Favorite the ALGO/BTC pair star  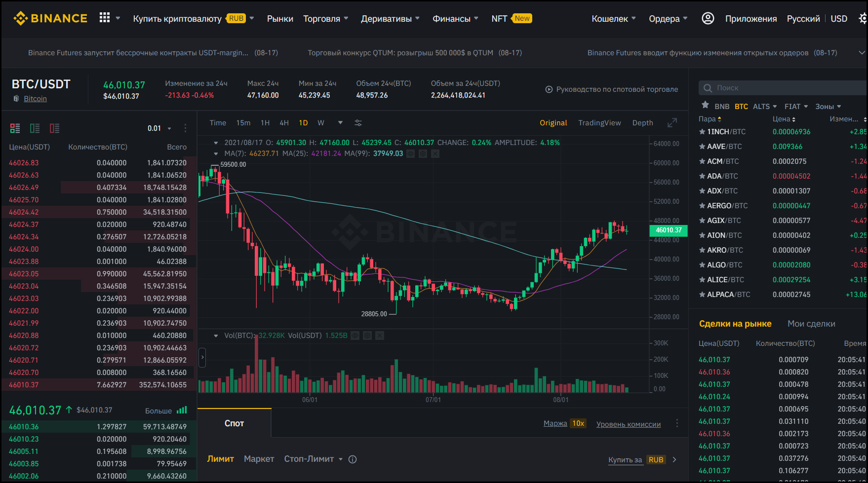702,265
